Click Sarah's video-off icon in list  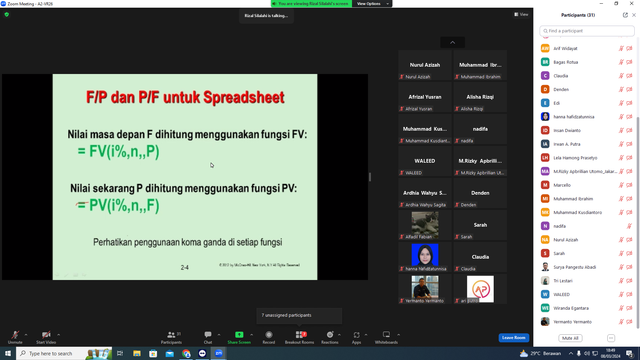coord(629,253)
